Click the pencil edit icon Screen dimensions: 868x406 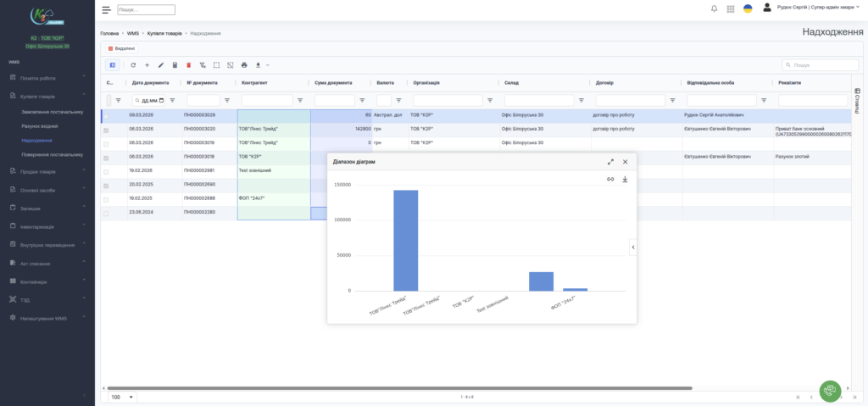(161, 65)
